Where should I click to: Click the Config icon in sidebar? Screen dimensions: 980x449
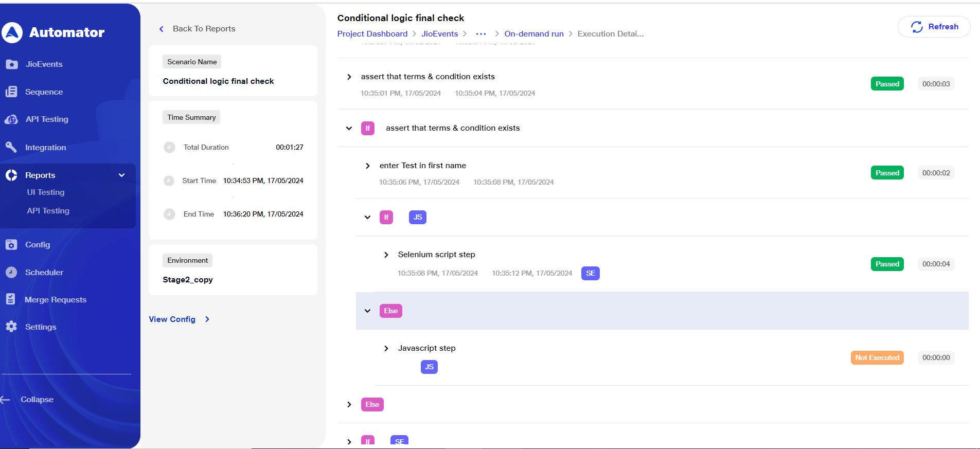pos(11,245)
